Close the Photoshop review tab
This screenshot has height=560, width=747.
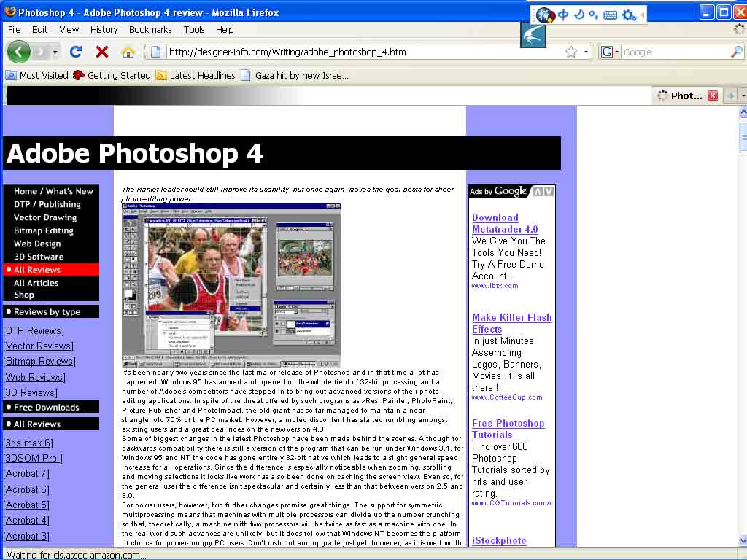click(713, 96)
